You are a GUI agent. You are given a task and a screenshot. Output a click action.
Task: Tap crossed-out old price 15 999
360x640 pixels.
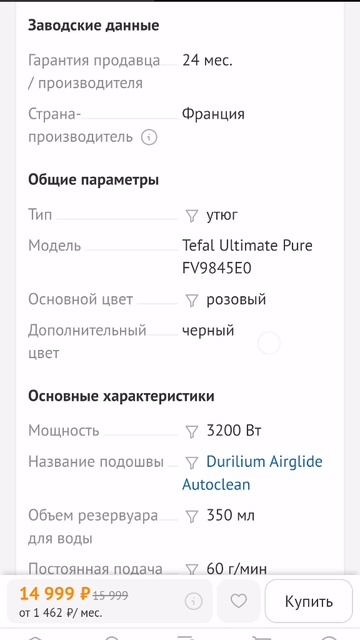coord(111,596)
